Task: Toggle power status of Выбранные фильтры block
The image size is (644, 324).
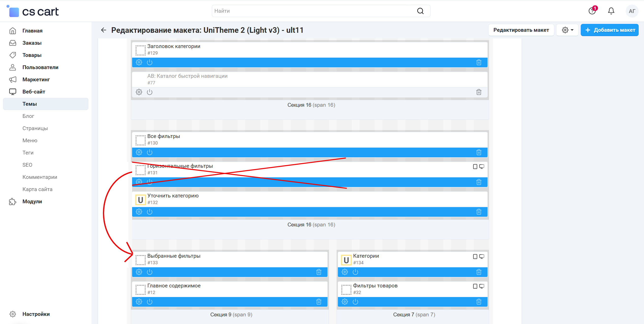Action: coord(150,272)
